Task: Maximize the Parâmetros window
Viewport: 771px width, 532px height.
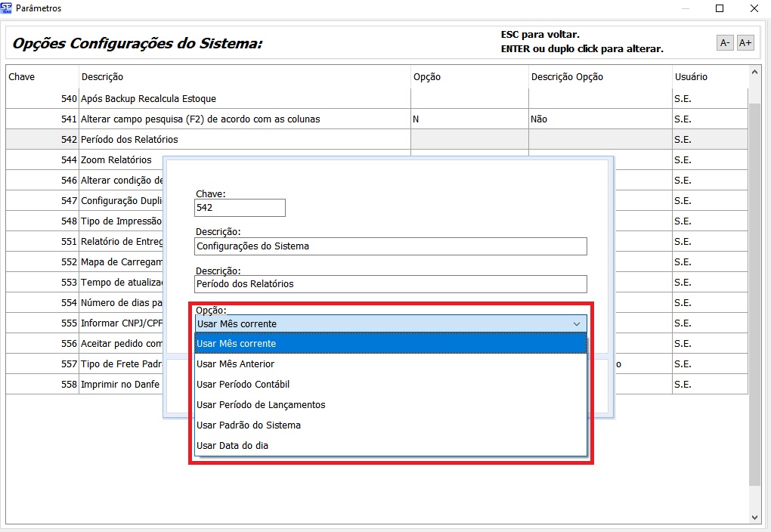Action: [x=720, y=8]
